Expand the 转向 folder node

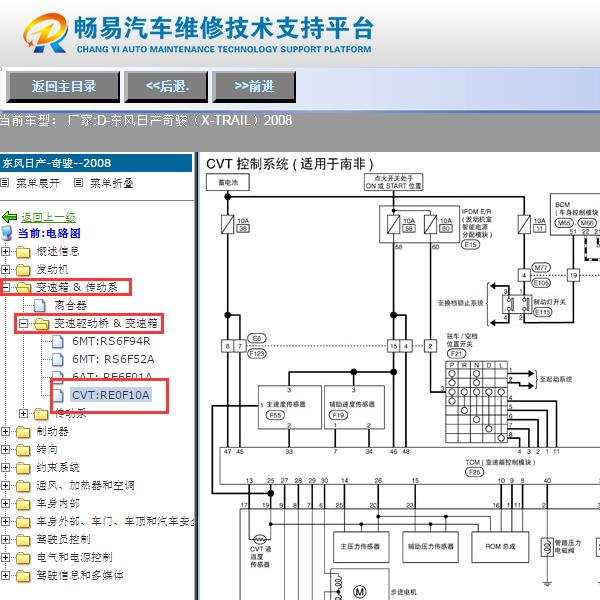pos(5,449)
